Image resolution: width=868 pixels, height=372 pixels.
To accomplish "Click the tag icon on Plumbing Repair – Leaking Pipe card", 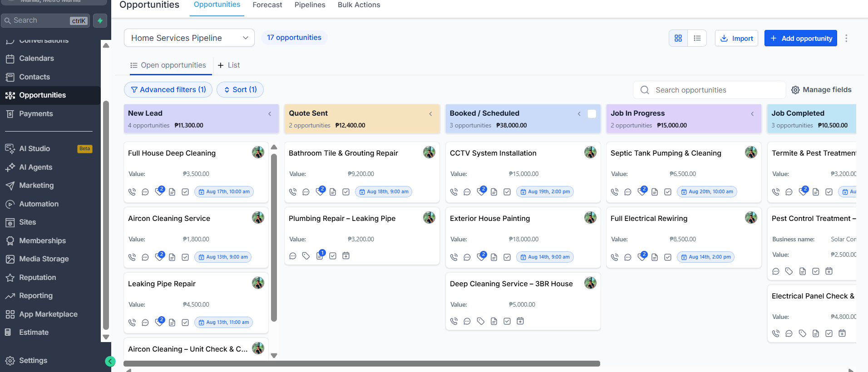I will coord(306,256).
